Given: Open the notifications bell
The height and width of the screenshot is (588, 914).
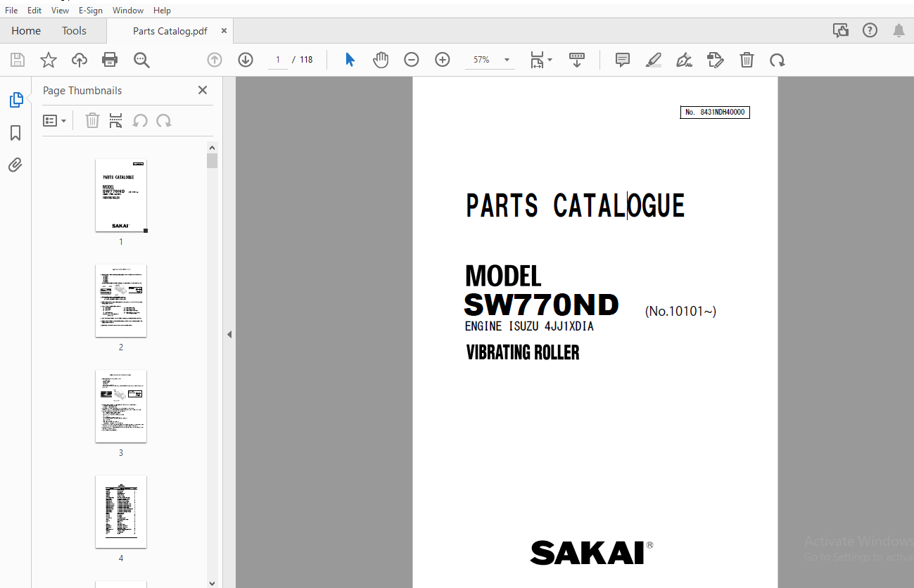Looking at the screenshot, I should 899,30.
